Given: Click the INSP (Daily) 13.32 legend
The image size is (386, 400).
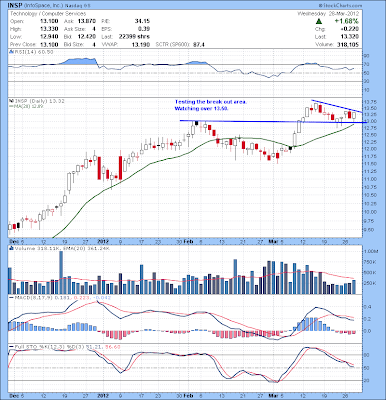Looking at the screenshot, I should tap(40, 101).
